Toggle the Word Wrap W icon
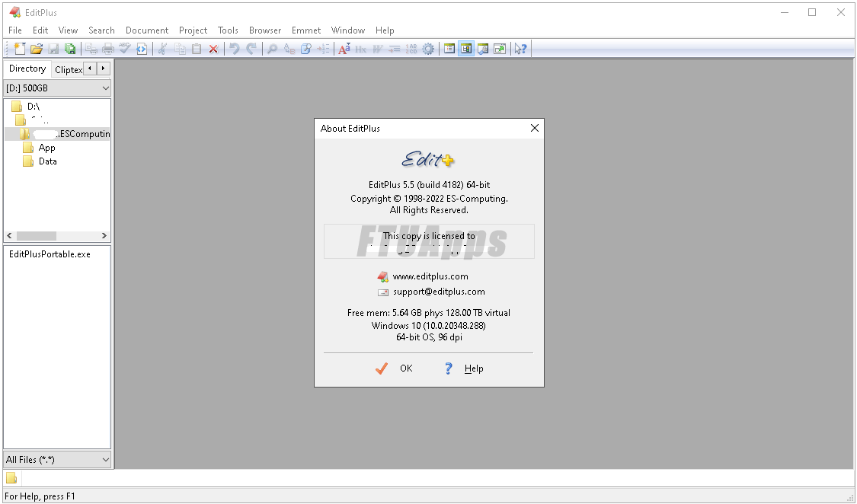This screenshot has width=857, height=504. click(378, 49)
